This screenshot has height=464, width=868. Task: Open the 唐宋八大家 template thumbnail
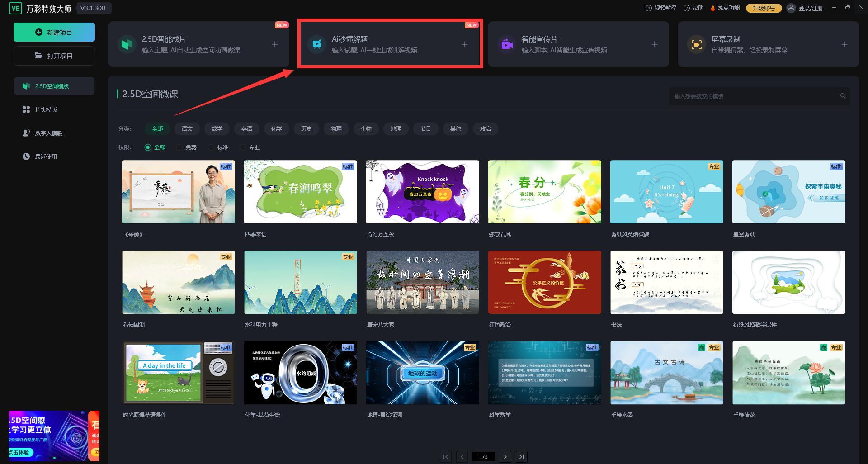click(x=422, y=282)
